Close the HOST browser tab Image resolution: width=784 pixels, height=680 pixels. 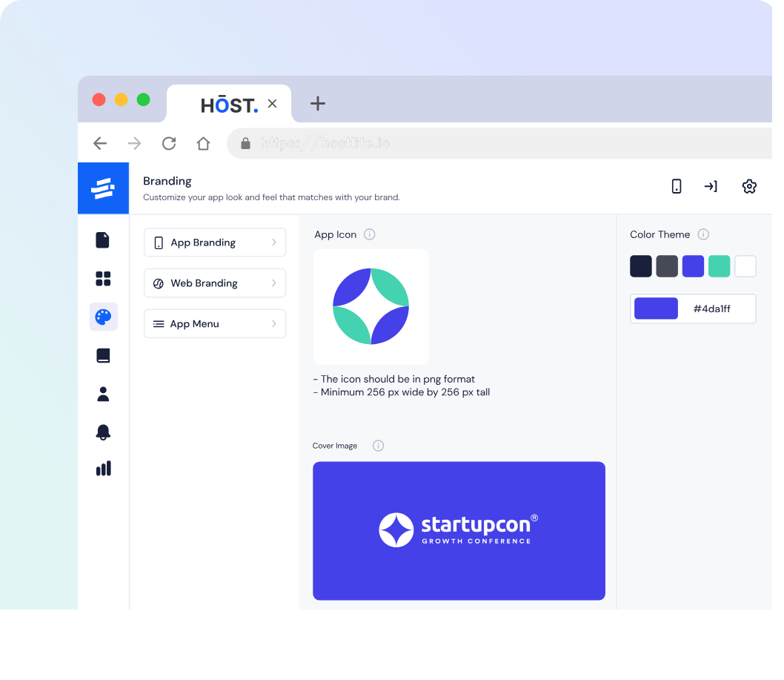click(273, 104)
